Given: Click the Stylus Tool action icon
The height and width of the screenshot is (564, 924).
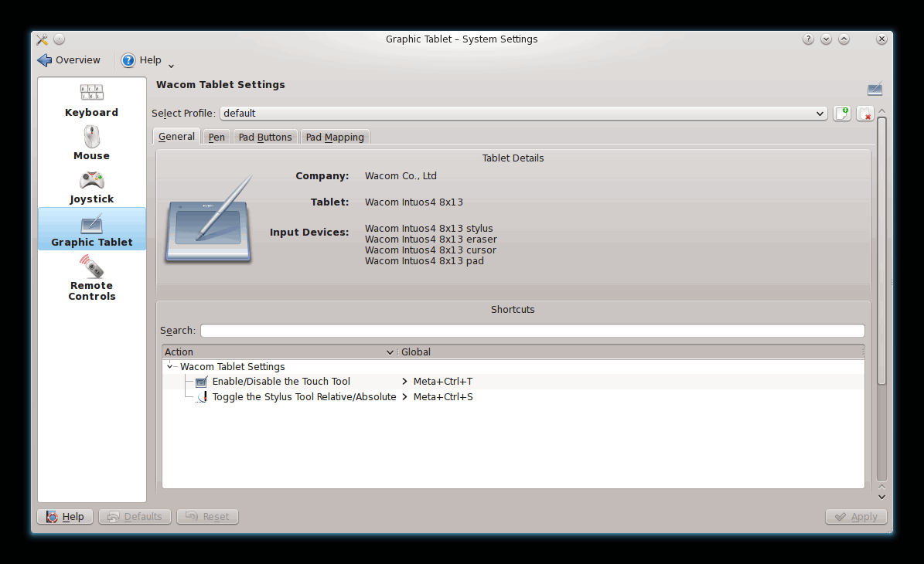Looking at the screenshot, I should click(x=202, y=397).
